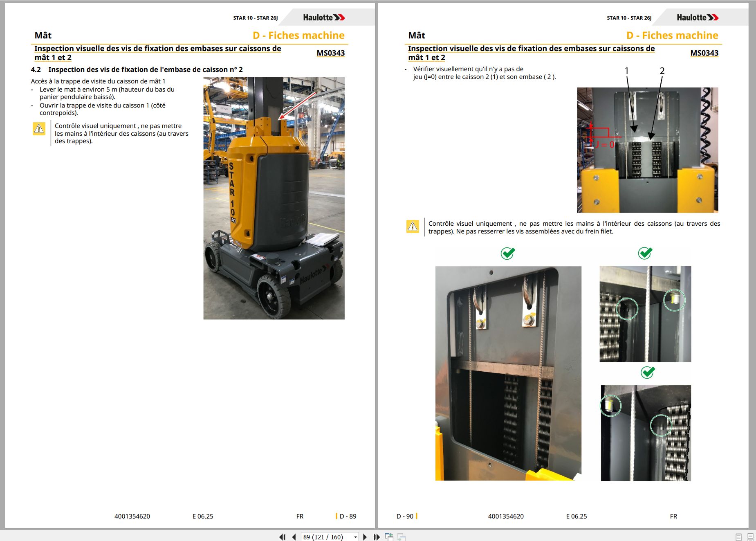Click the Haulotte logo on the left page
This screenshot has width=756, height=541.
(324, 18)
